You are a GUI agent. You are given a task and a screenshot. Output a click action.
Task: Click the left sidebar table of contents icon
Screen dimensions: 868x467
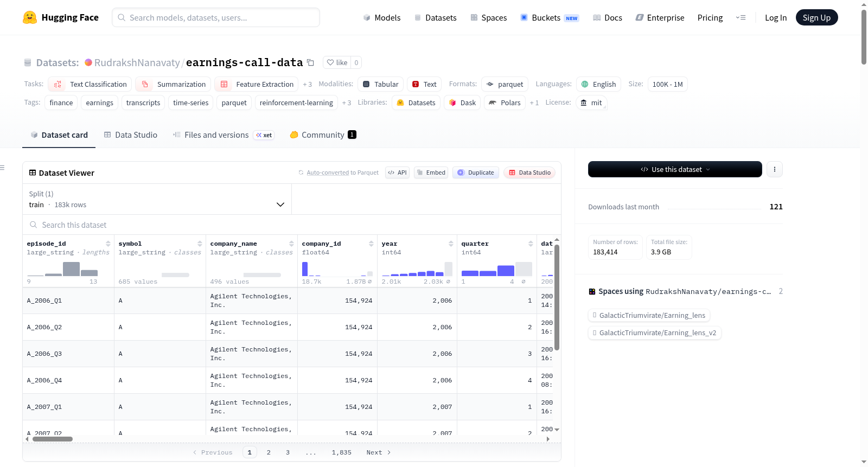2,168
